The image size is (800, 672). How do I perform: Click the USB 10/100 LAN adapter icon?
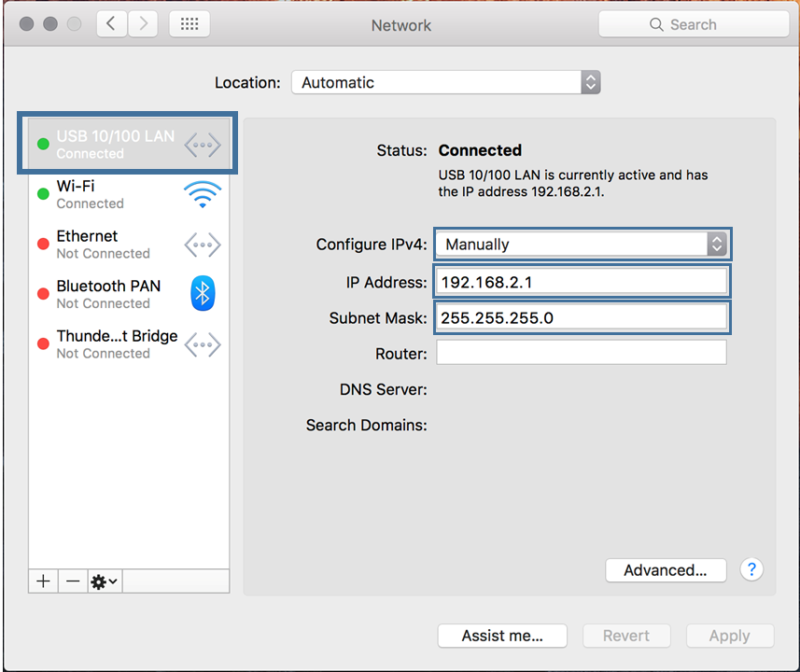point(201,145)
